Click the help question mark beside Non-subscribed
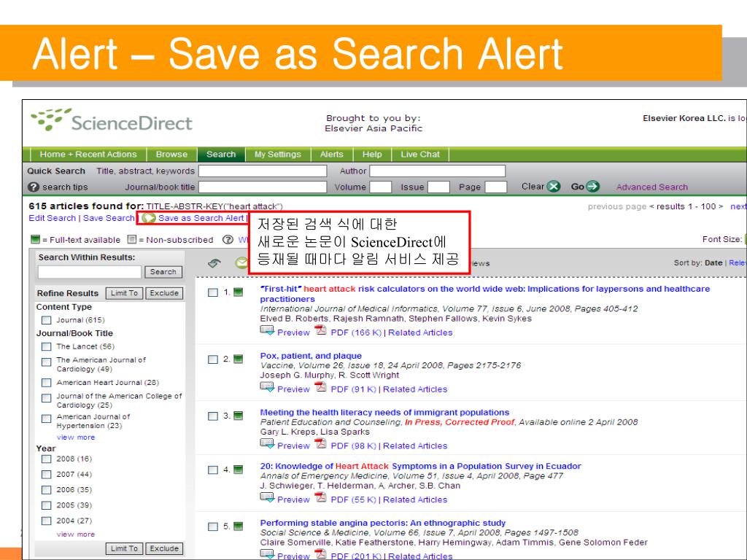Image resolution: width=747 pixels, height=560 pixels. (x=228, y=239)
